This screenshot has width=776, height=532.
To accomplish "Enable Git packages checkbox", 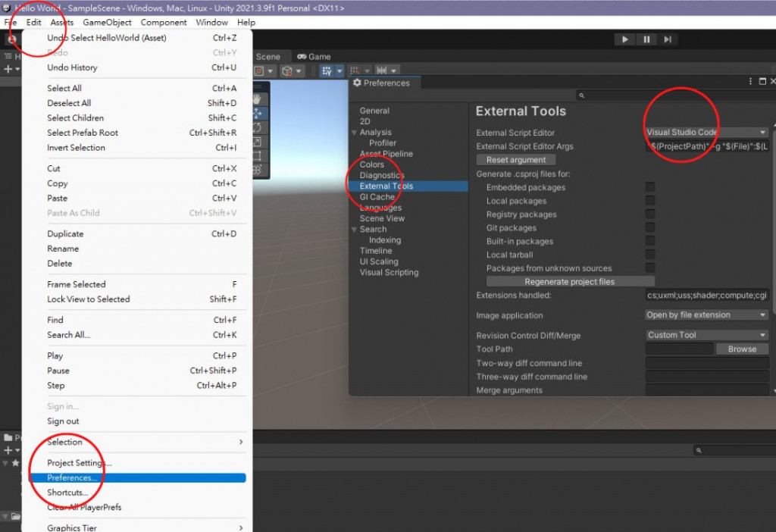I will (649, 227).
